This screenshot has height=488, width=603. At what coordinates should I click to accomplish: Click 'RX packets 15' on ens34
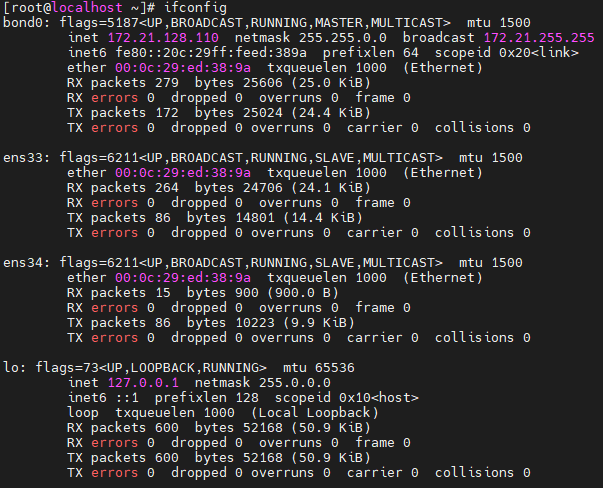point(119,293)
